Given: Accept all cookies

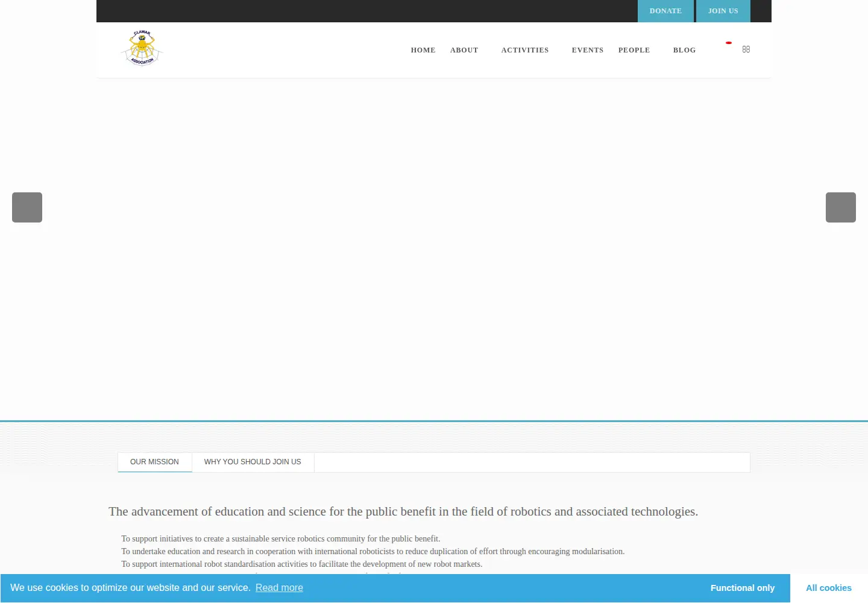Looking at the screenshot, I should [829, 588].
